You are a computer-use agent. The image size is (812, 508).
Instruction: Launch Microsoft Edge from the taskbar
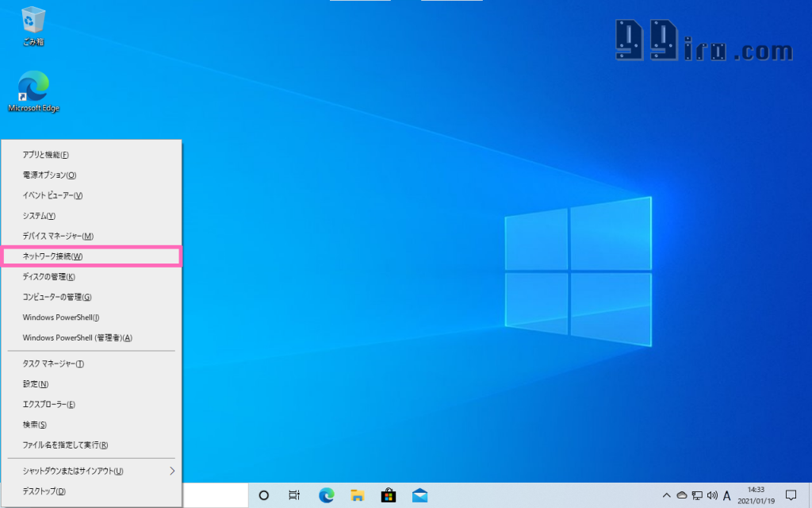(x=326, y=495)
